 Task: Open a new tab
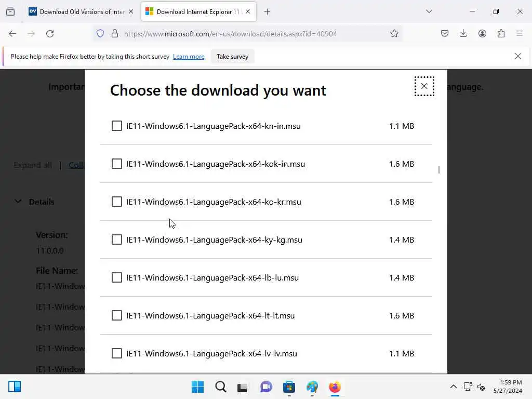(x=268, y=12)
